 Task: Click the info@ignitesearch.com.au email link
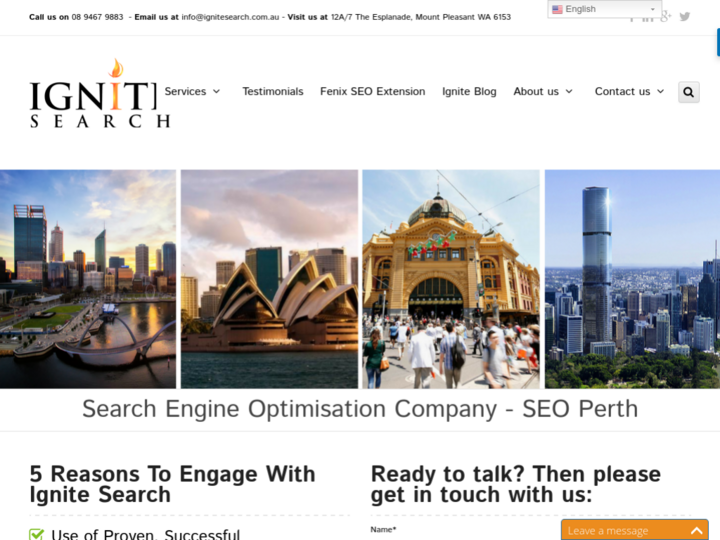click(230, 17)
